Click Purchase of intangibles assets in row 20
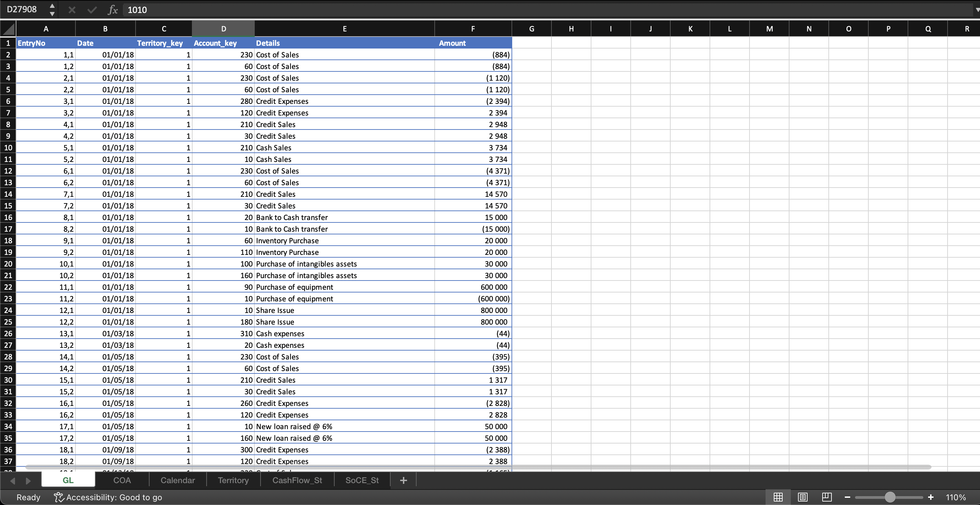Viewport: 980px width, 505px height. coord(344,264)
